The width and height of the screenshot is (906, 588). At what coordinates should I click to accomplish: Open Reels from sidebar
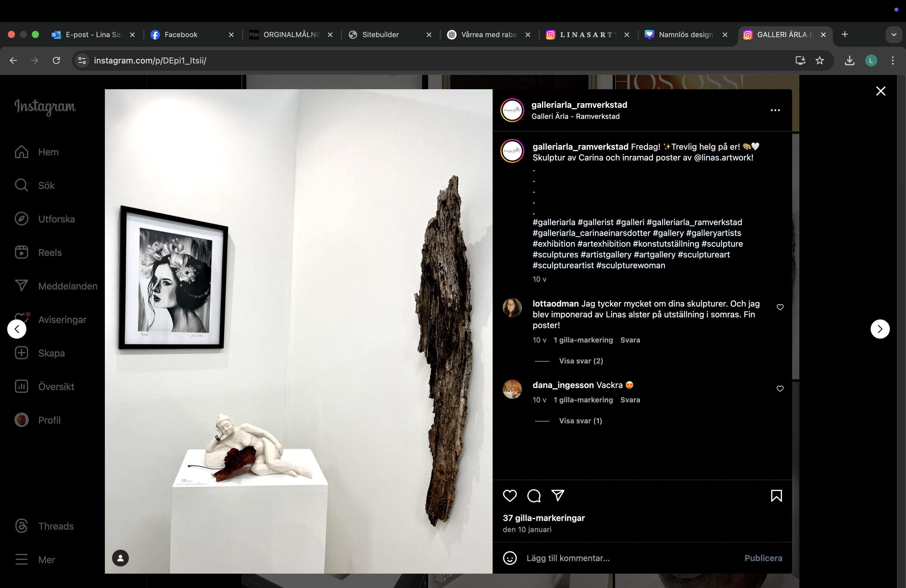pyautogui.click(x=38, y=252)
